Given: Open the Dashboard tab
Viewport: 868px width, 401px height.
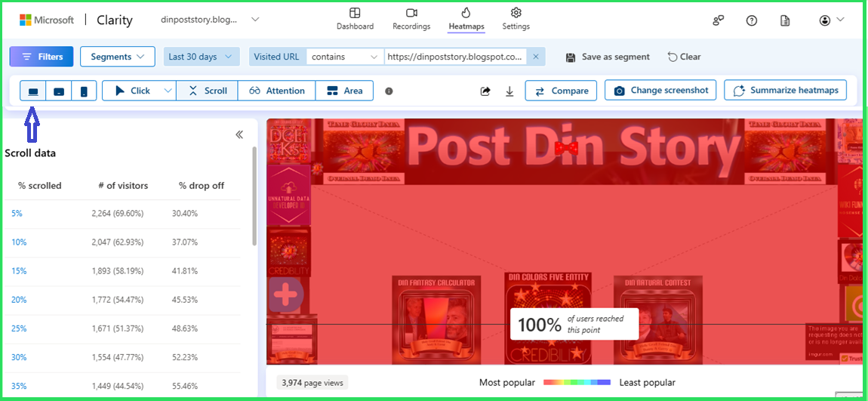Looking at the screenshot, I should pos(355,19).
